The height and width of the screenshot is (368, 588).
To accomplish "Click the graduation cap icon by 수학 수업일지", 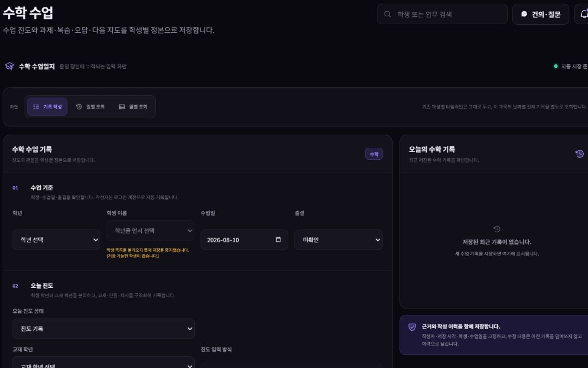I will (9, 66).
